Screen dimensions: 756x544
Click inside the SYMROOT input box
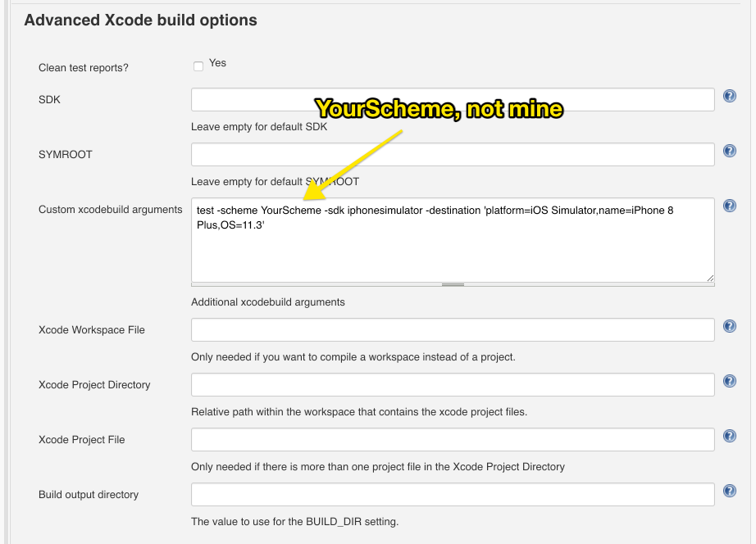453,154
